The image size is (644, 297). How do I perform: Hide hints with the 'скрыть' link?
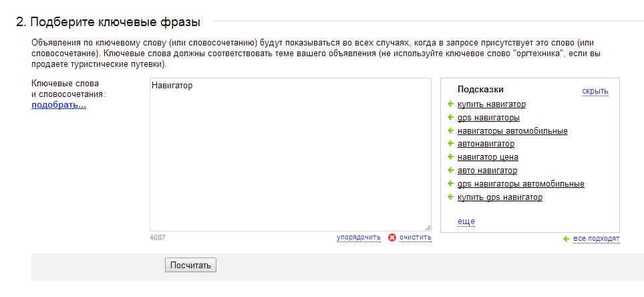pos(595,91)
